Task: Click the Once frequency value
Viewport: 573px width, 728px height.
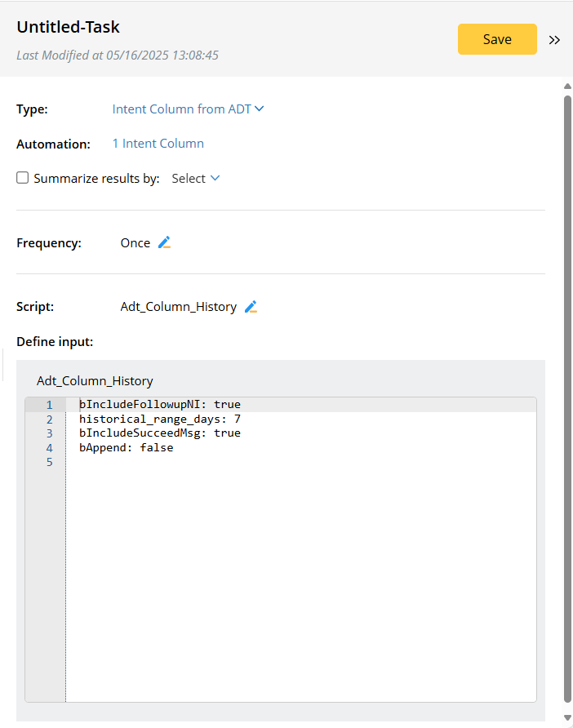Action: tap(135, 242)
